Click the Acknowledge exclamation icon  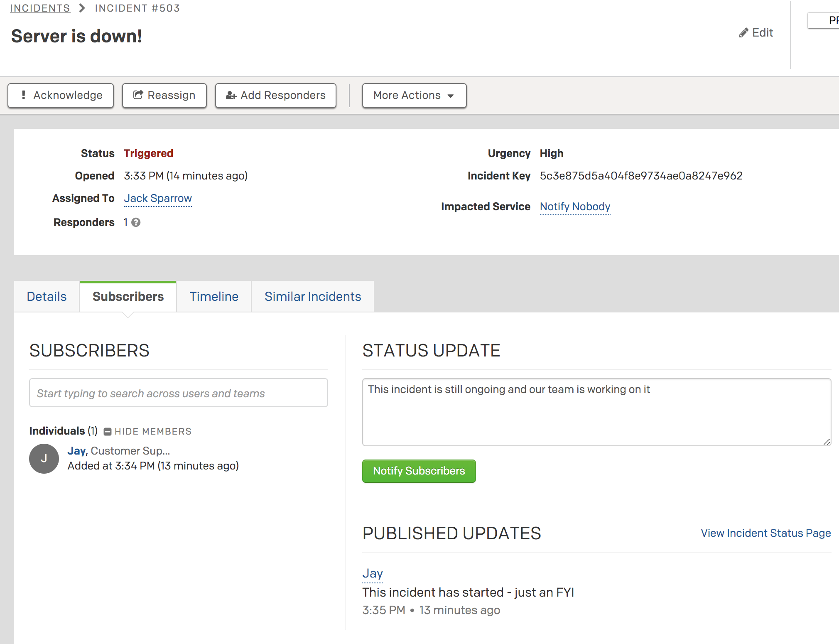pos(24,95)
